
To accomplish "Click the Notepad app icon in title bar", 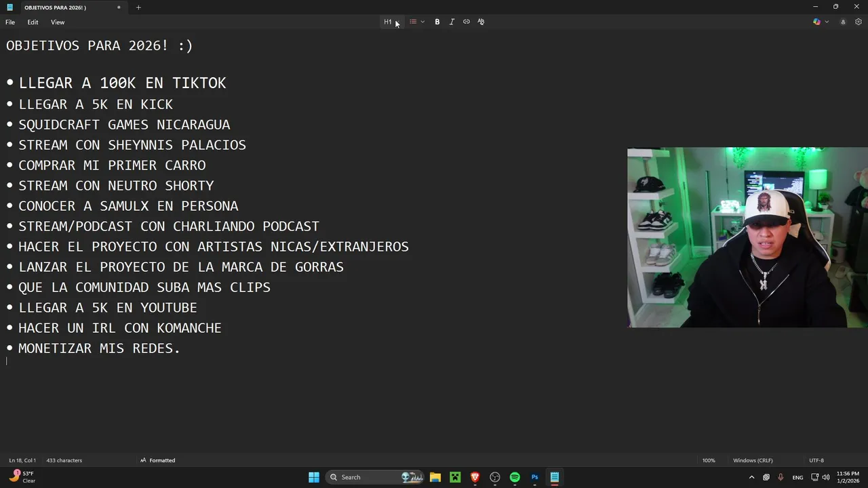I will (x=9, y=7).
